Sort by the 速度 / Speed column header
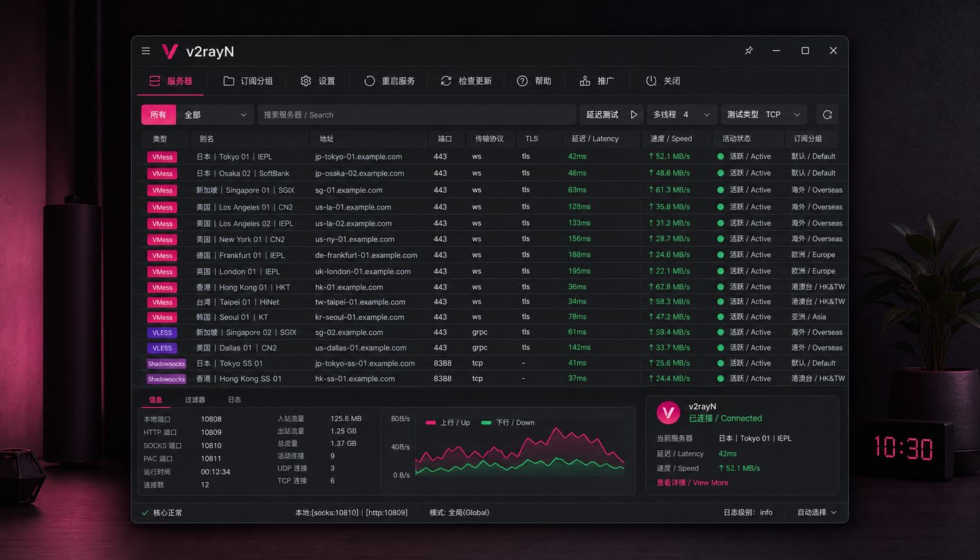The image size is (980, 560). click(x=671, y=138)
